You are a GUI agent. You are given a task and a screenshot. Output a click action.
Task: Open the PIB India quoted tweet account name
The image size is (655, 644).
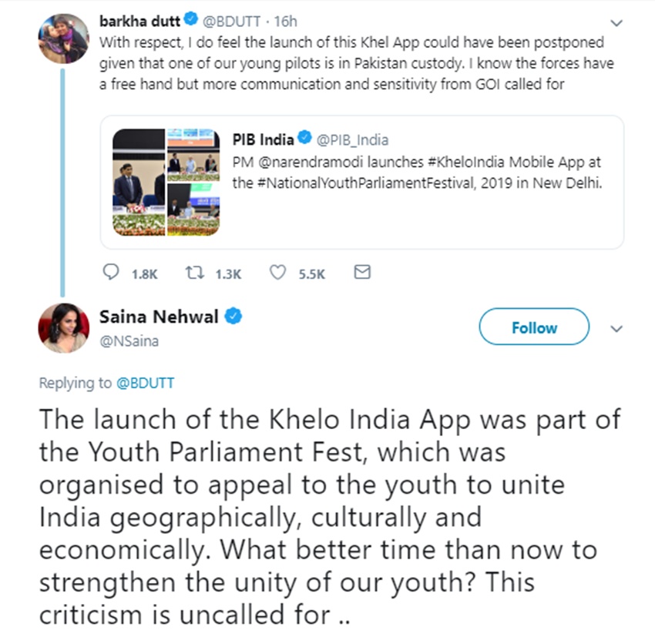tap(263, 139)
